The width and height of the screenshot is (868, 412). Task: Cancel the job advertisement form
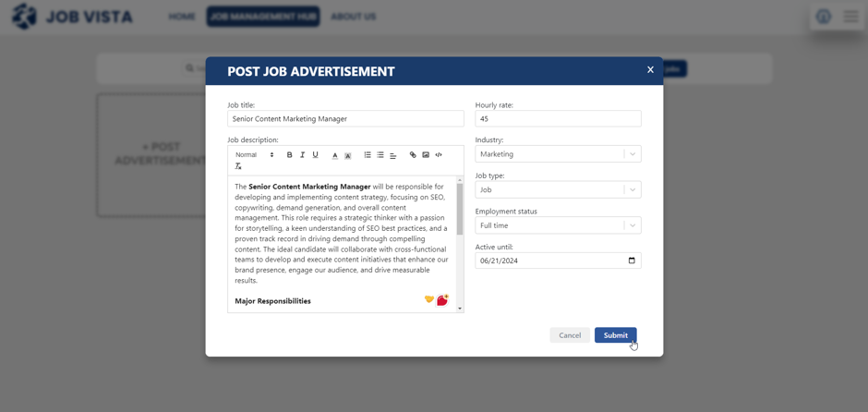coord(570,335)
